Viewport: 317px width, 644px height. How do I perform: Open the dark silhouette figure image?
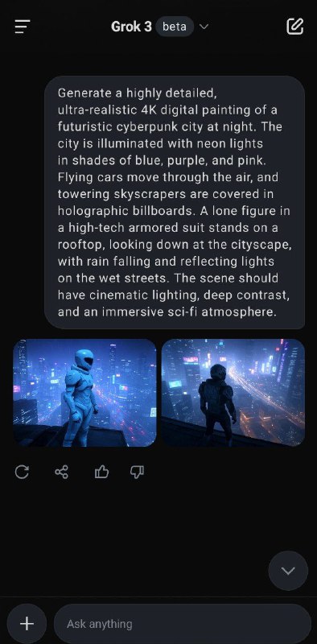click(x=233, y=393)
